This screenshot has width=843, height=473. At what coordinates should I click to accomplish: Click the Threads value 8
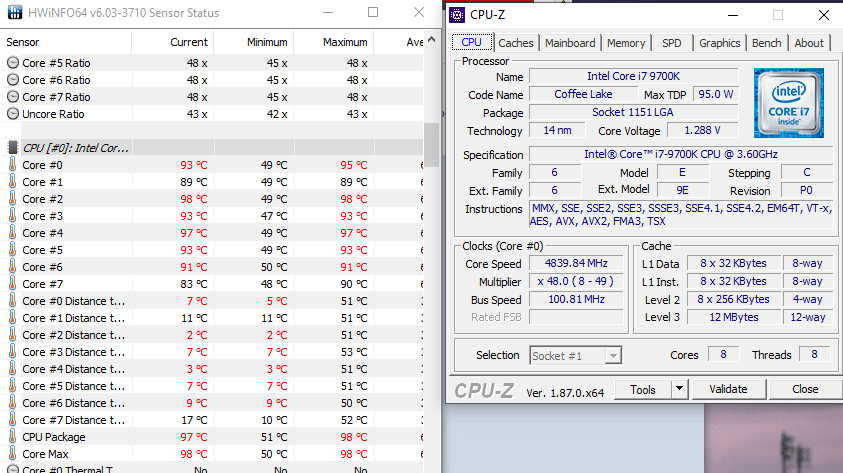(814, 354)
